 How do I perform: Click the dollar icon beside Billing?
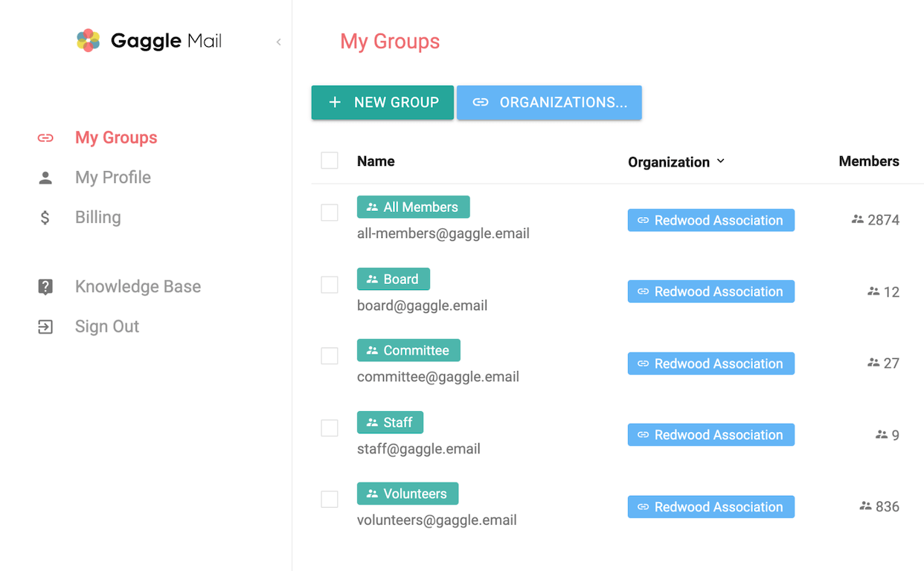click(x=45, y=217)
